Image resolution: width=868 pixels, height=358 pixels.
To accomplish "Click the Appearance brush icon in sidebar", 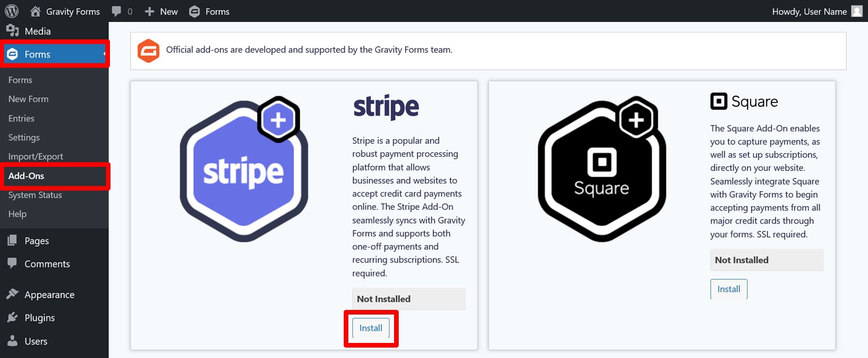I will coord(12,294).
